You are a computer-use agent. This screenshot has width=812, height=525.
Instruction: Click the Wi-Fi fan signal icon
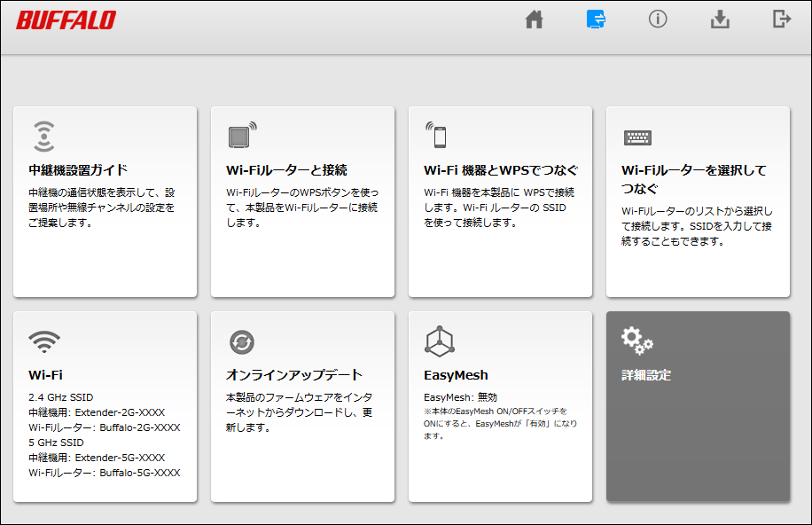[x=44, y=341]
